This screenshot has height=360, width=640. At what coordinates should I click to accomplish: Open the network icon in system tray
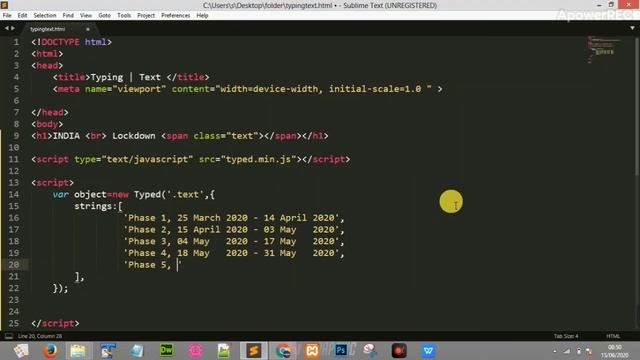567,351
